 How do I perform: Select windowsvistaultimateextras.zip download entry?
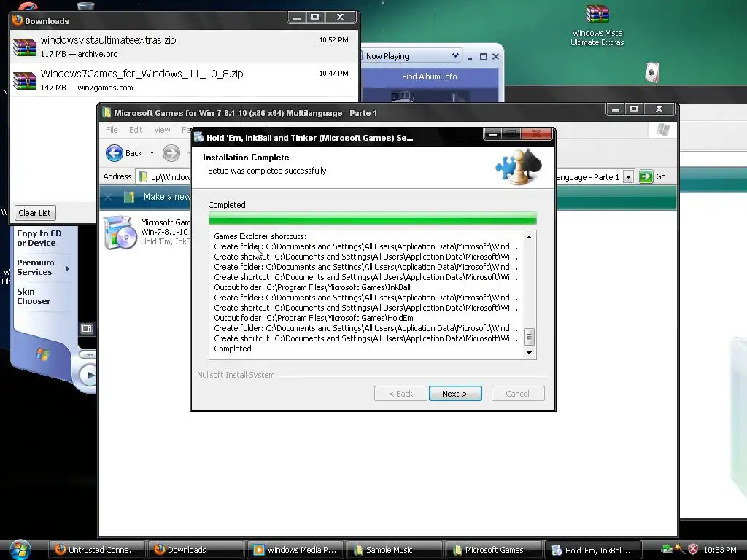pyautogui.click(x=185, y=46)
